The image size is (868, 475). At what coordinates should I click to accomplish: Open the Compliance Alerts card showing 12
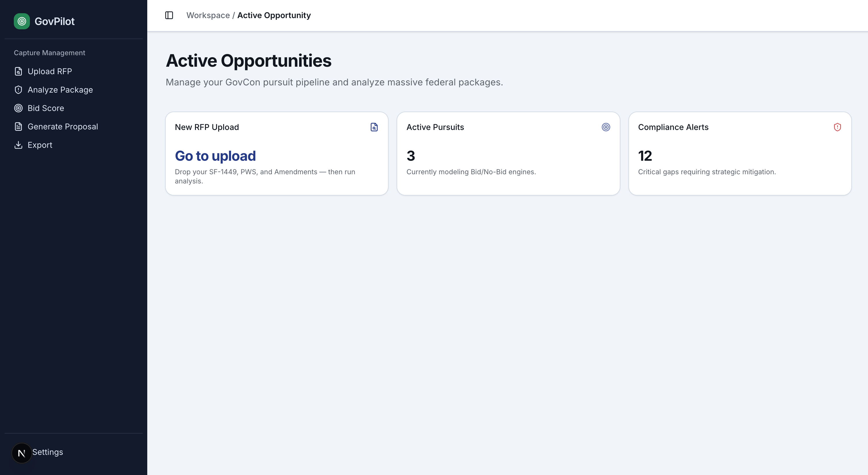740,154
